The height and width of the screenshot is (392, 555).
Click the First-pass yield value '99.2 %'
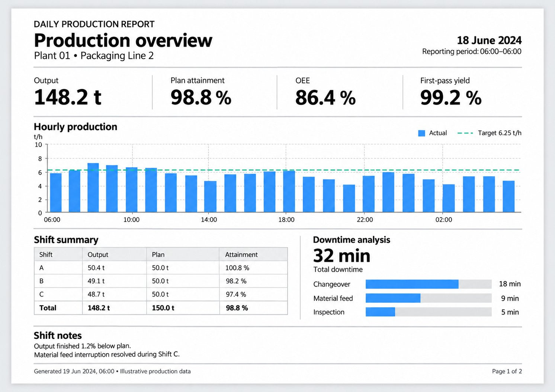[x=451, y=98]
